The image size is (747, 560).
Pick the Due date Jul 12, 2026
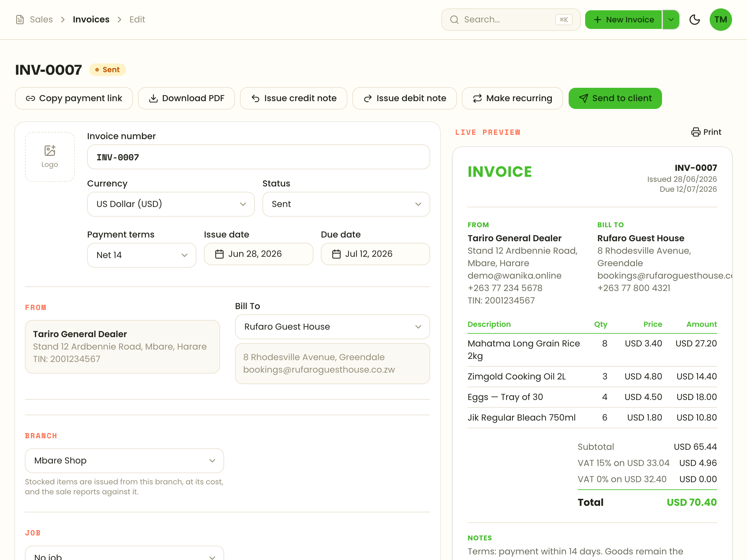tap(375, 254)
